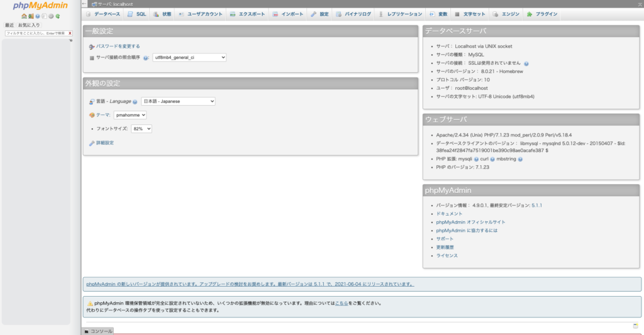Open the collation dropdown utf8mb4_general_ci

(x=189, y=57)
